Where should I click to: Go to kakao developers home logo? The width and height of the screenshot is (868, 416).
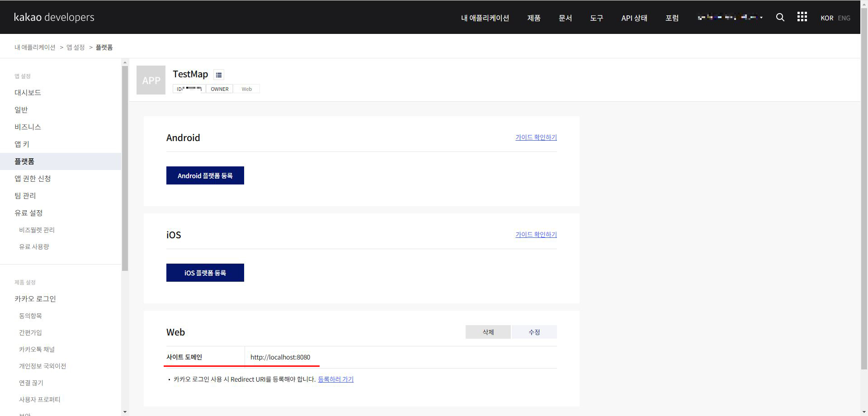[x=54, y=17]
